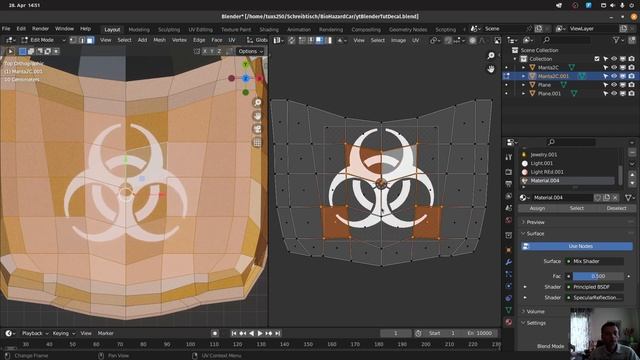Open the Object Data green triangle tab
Image resolution: width=640 pixels, height=360 pixels.
tap(509, 310)
